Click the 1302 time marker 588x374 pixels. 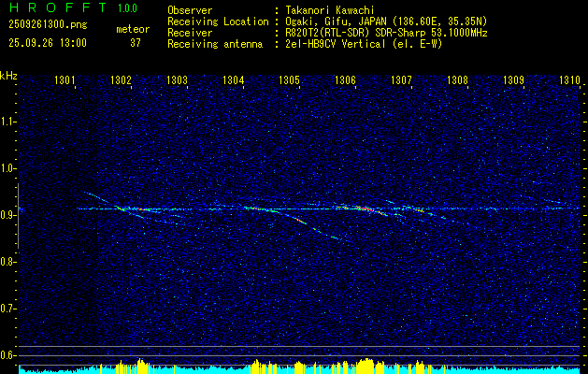click(121, 79)
